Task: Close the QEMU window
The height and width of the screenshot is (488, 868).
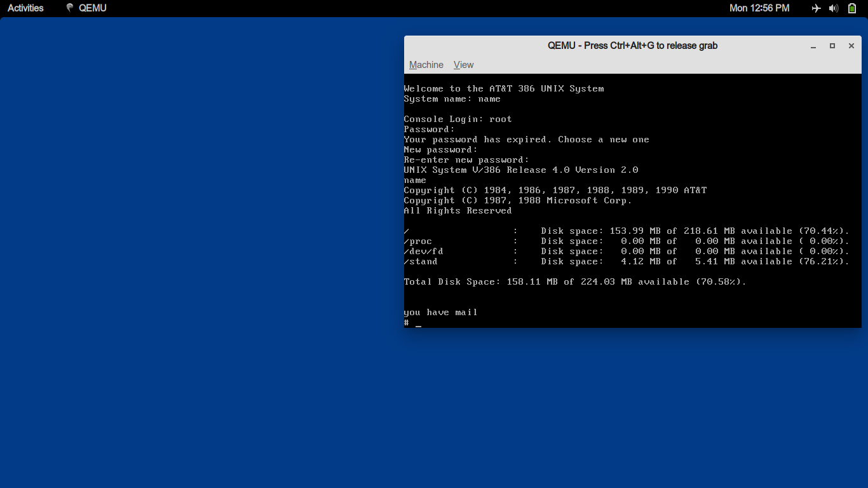Action: pos(851,46)
